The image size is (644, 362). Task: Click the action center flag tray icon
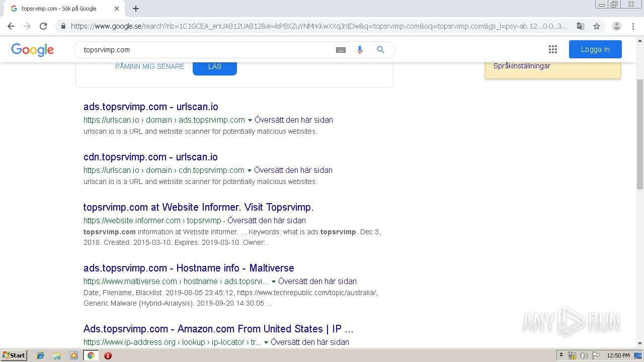pos(596,355)
